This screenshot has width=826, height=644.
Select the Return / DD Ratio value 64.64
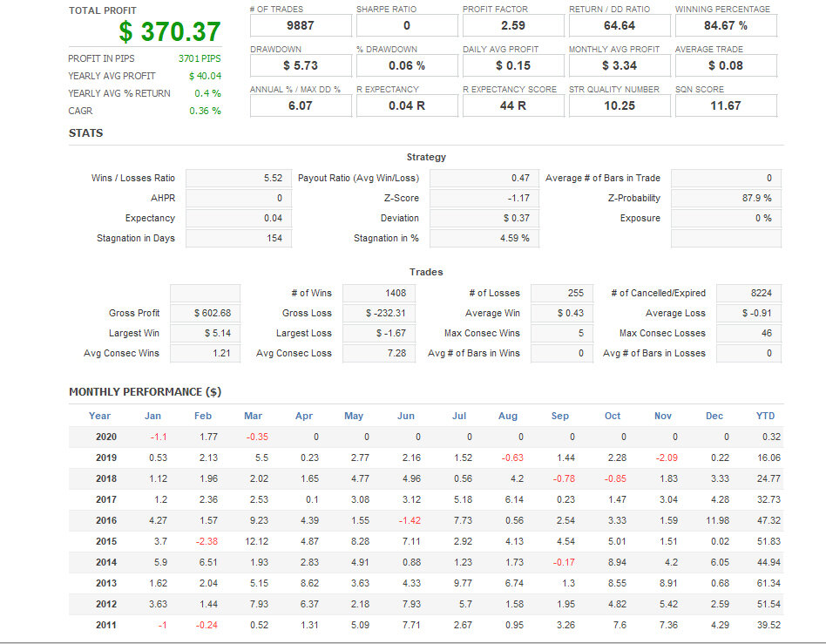pos(619,25)
